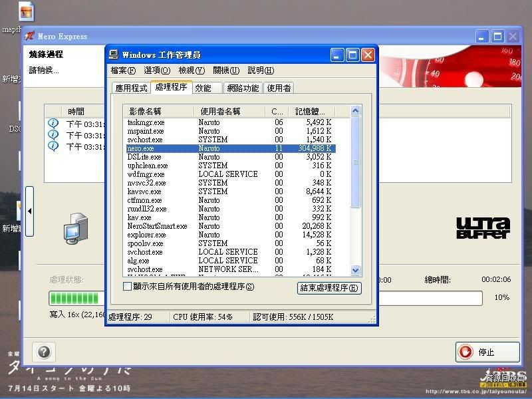Select the kav.exe process row
532x399 pixels.
[x=229, y=217]
